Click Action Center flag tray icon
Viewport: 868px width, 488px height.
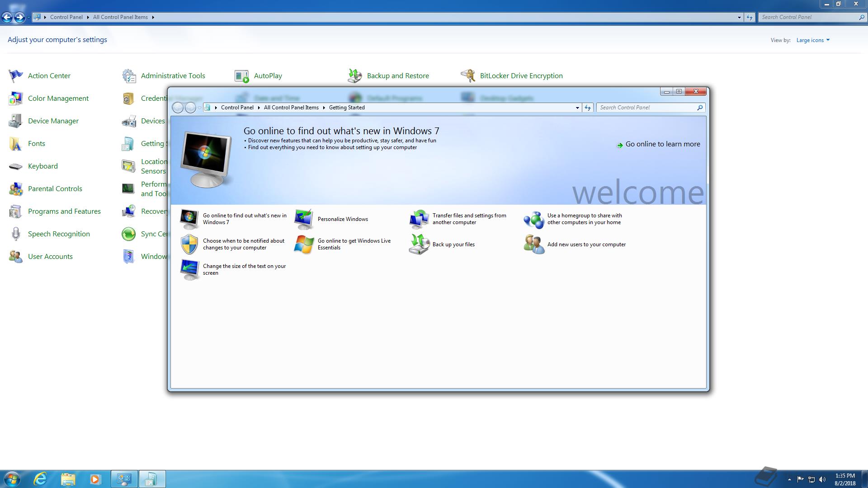click(x=800, y=479)
